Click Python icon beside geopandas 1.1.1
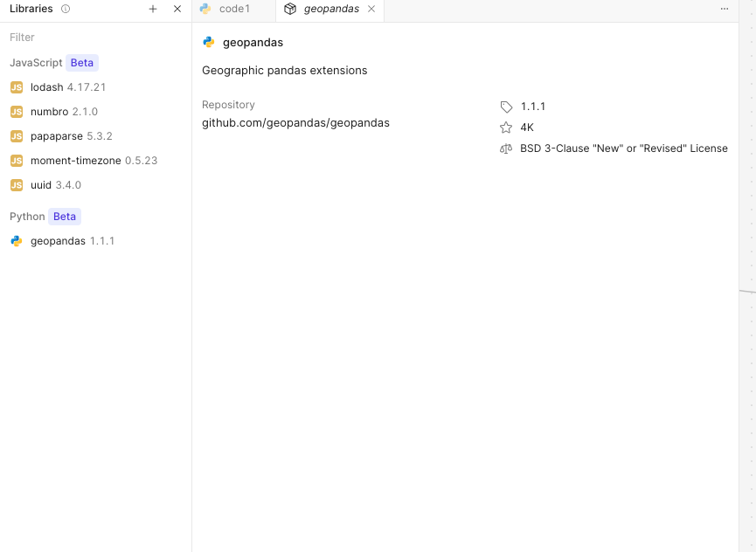Image resolution: width=756 pixels, height=552 pixels. [17, 241]
